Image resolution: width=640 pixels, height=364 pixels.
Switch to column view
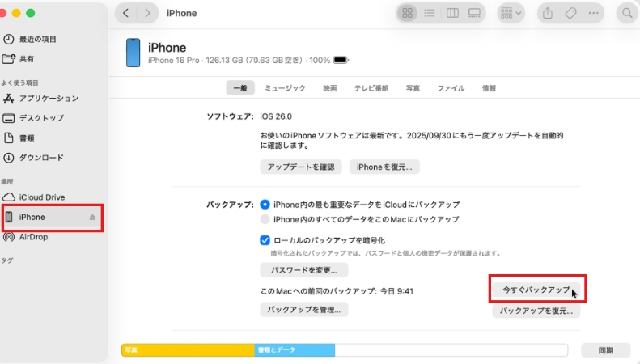click(452, 13)
